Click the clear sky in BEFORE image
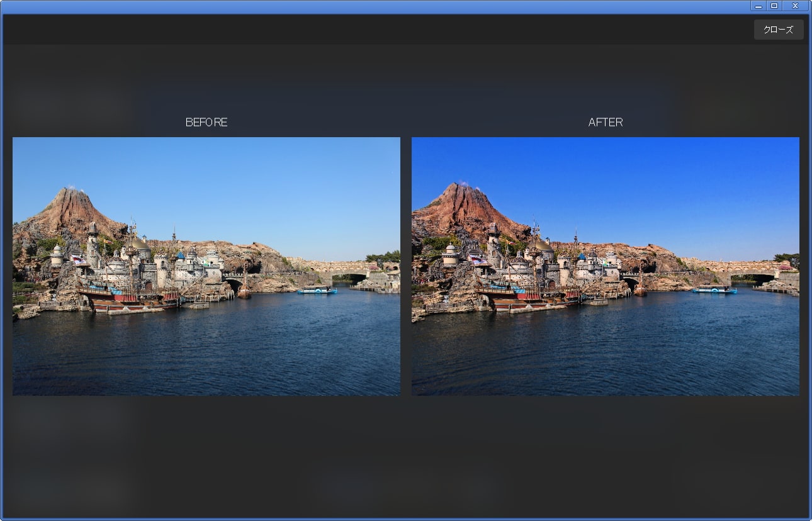This screenshot has width=812, height=521. tap(252, 182)
